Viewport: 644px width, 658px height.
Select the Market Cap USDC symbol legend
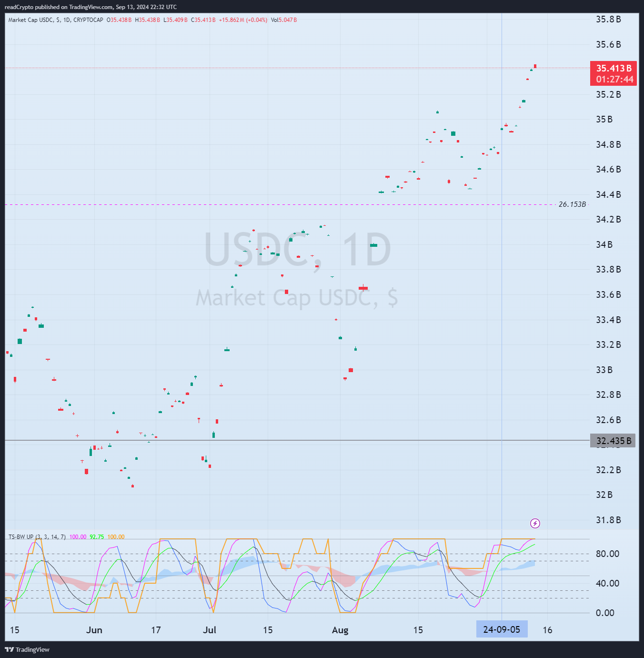coord(56,20)
